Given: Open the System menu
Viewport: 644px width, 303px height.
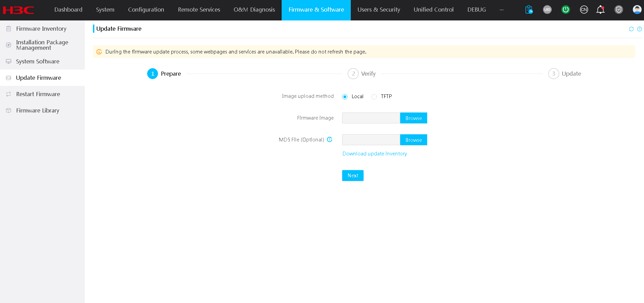Looking at the screenshot, I should pos(105,10).
